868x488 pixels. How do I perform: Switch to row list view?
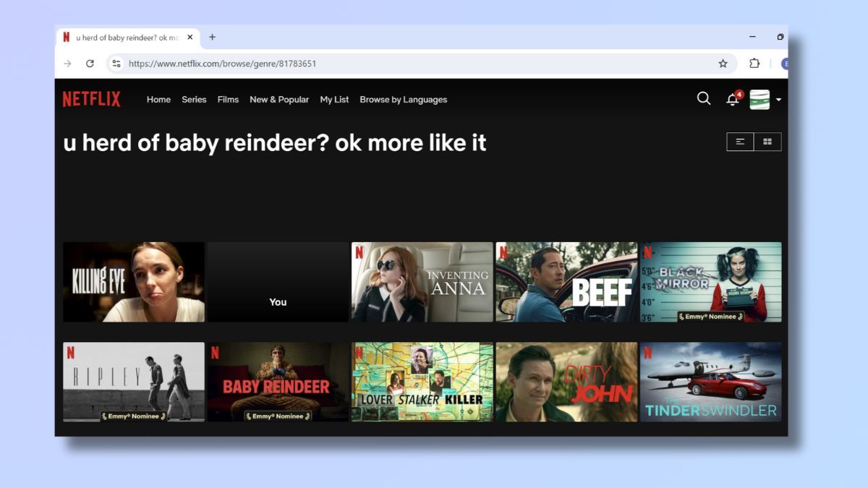tap(739, 142)
